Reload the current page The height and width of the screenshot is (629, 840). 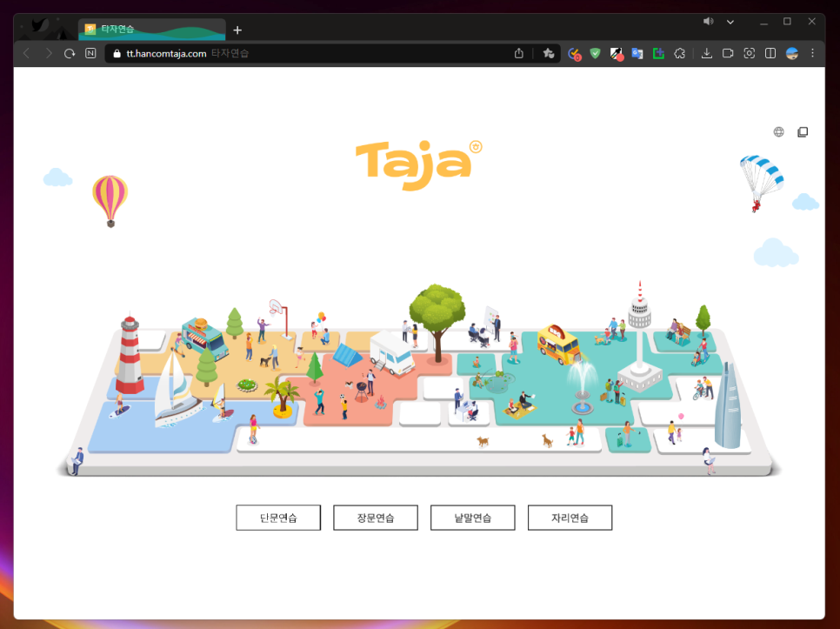70,53
